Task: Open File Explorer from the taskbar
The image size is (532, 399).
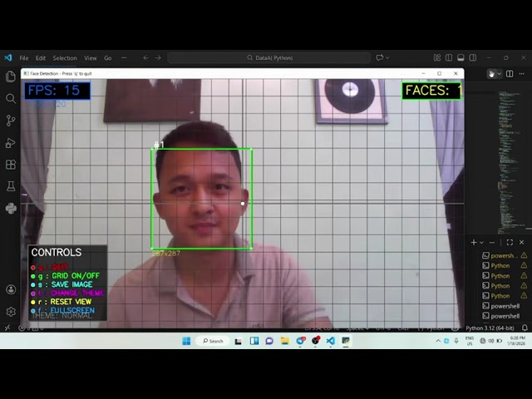Action: pos(284,341)
